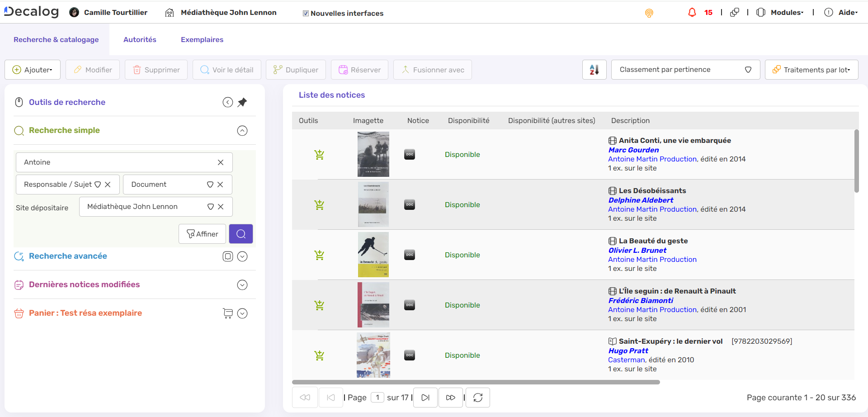868x417 pixels.
Task: Pin the search tools panel
Action: pyautogui.click(x=242, y=102)
